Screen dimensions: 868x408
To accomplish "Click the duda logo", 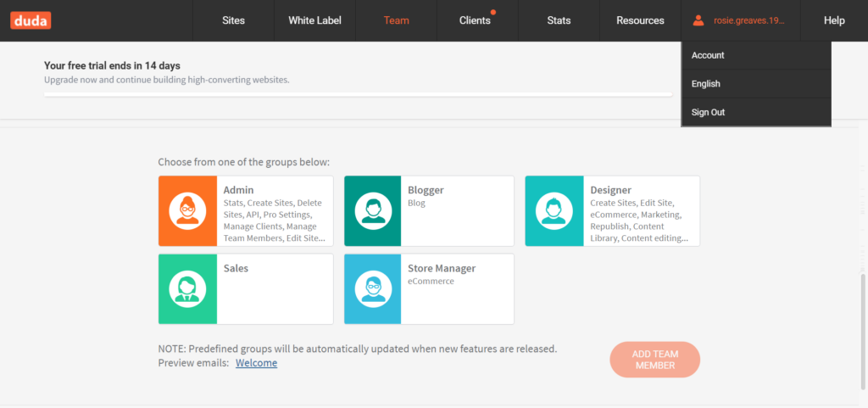I will point(31,20).
